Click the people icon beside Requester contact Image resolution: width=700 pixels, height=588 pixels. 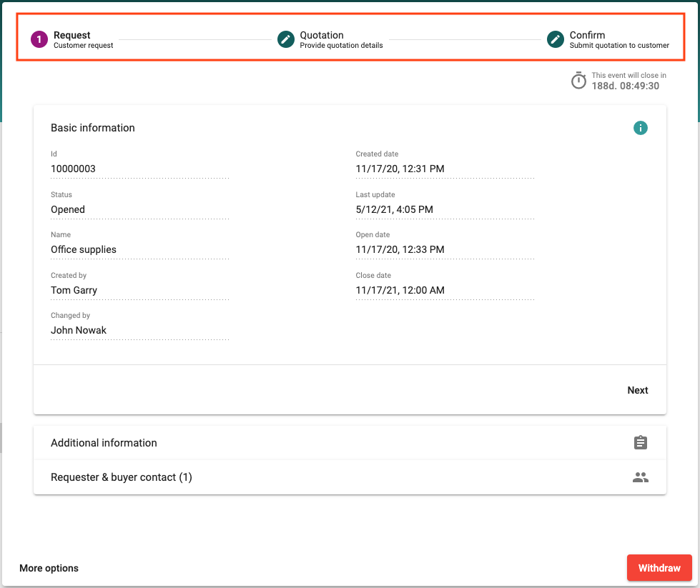(x=640, y=477)
